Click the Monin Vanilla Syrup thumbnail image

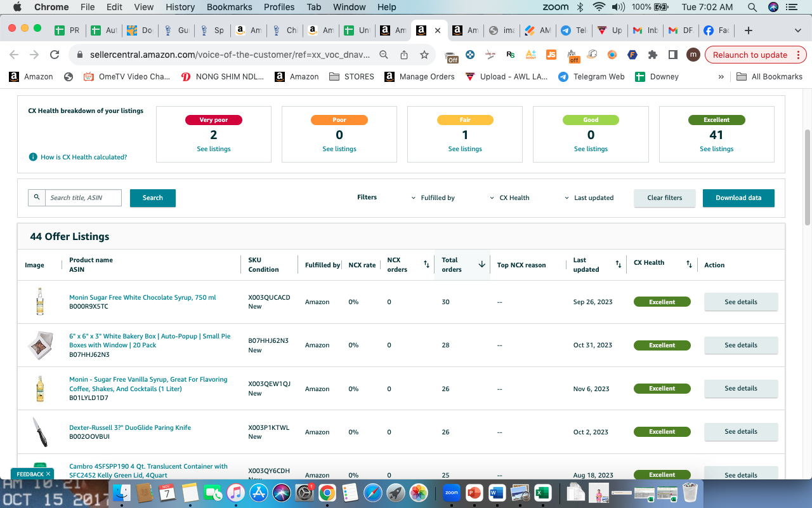coord(40,389)
